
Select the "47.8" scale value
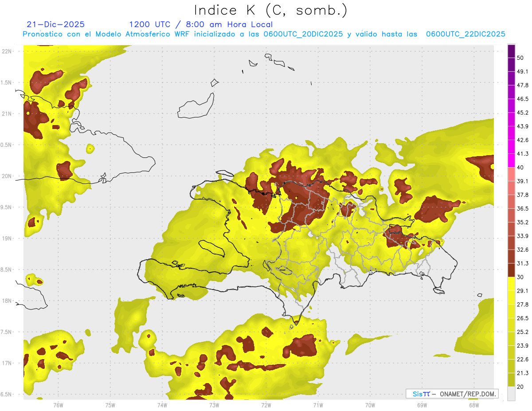(523, 85)
